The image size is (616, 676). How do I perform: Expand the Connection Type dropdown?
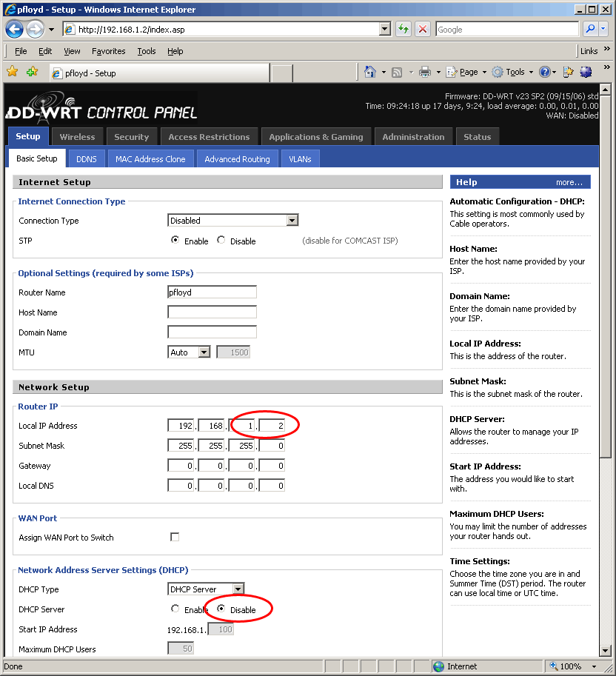pos(292,221)
